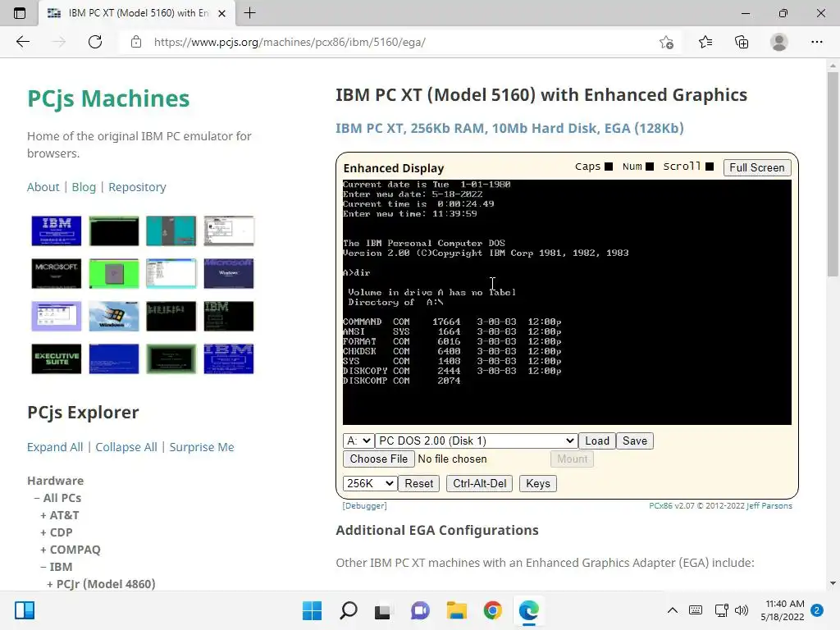
Task: Open the PCjs Machines home link
Action: (x=108, y=98)
